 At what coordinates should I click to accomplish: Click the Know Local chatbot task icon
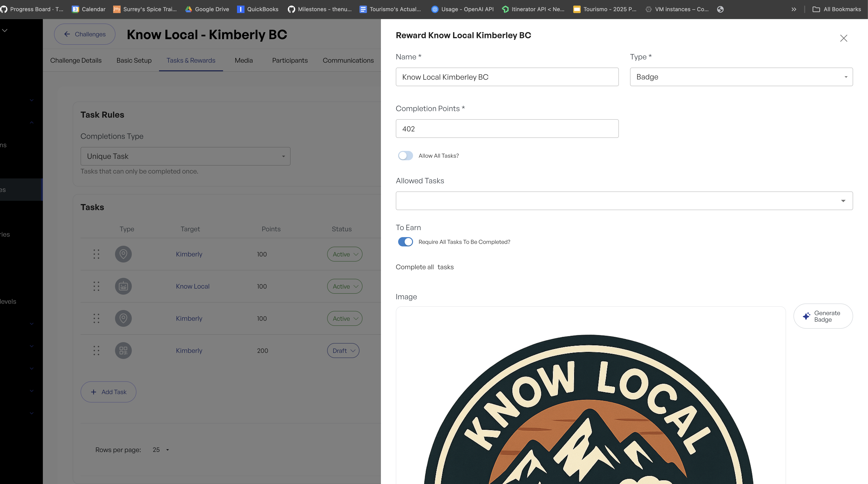click(x=123, y=286)
